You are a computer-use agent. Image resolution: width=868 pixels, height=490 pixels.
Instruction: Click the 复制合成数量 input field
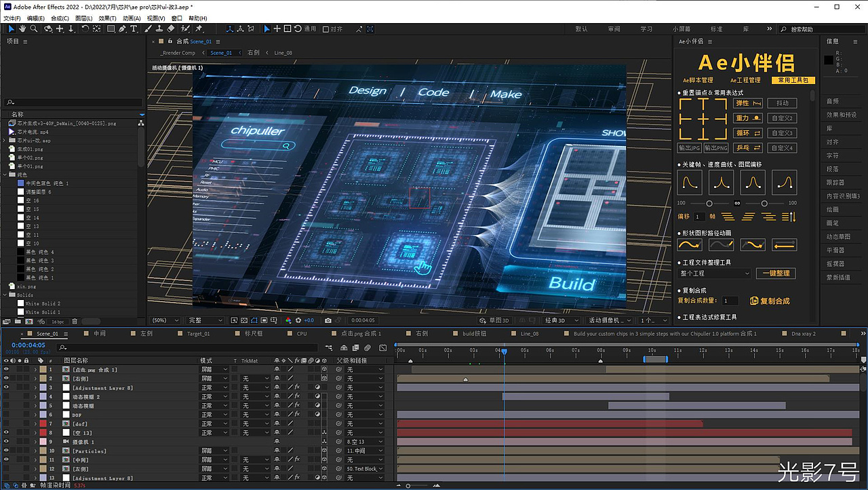tap(730, 301)
